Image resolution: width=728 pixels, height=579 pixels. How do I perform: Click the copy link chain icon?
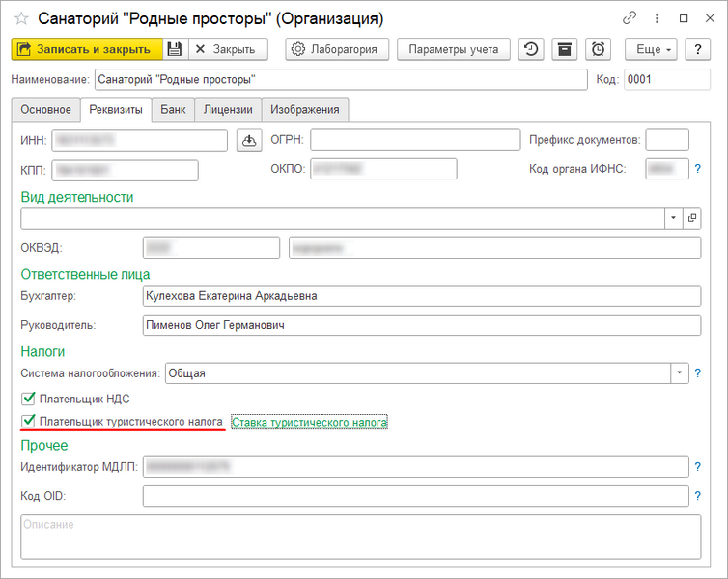point(630,18)
